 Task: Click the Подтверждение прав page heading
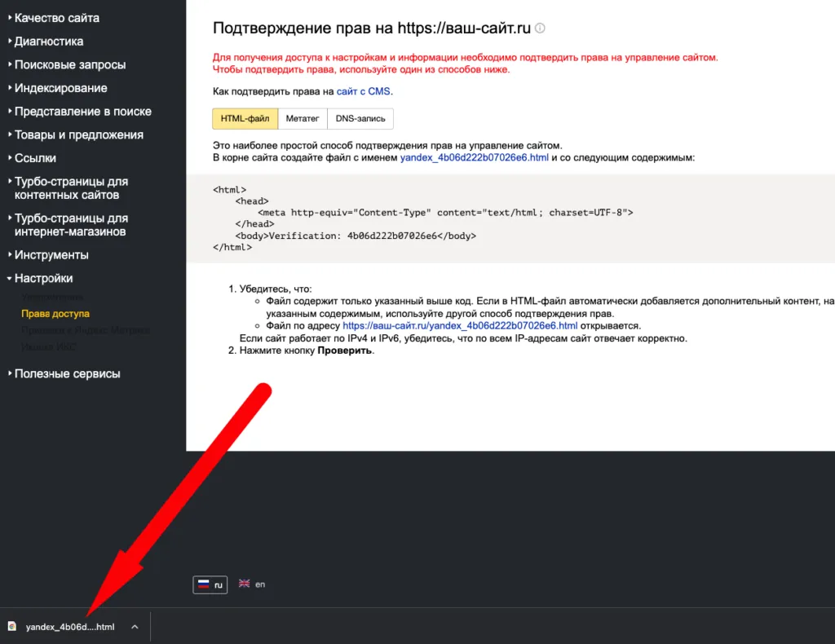pyautogui.click(x=372, y=28)
